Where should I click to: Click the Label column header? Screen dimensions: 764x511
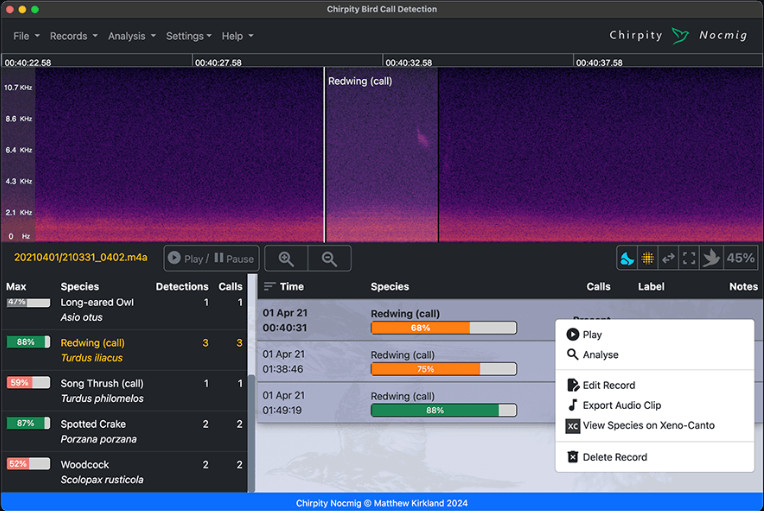[x=651, y=286]
